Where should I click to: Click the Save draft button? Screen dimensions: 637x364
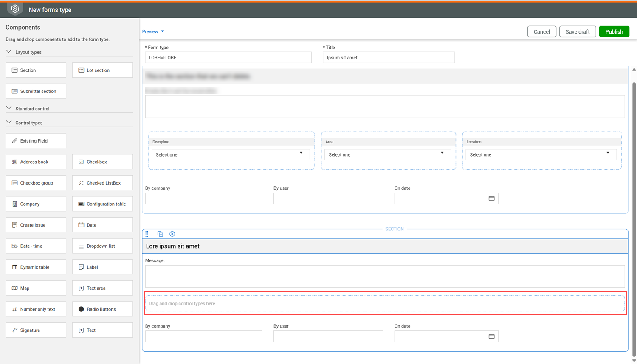pos(577,32)
